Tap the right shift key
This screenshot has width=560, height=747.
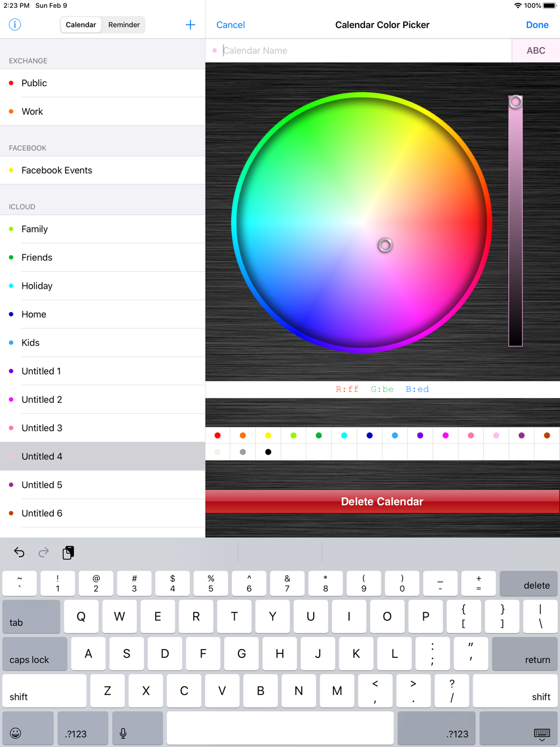coord(515,690)
